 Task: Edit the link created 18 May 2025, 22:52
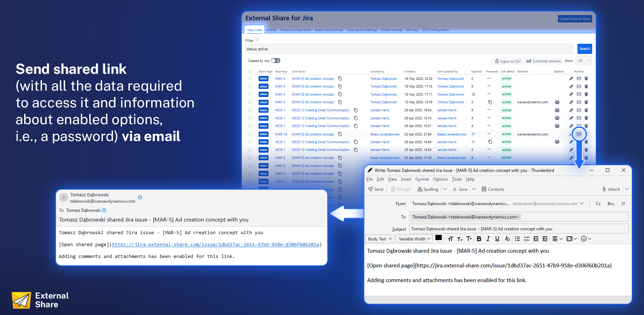point(571,78)
